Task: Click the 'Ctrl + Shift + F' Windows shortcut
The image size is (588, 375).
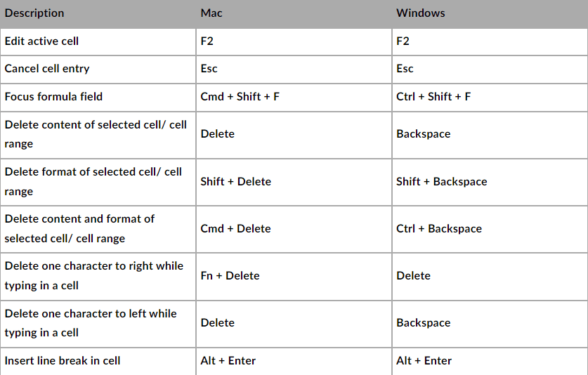Action: 433,96
